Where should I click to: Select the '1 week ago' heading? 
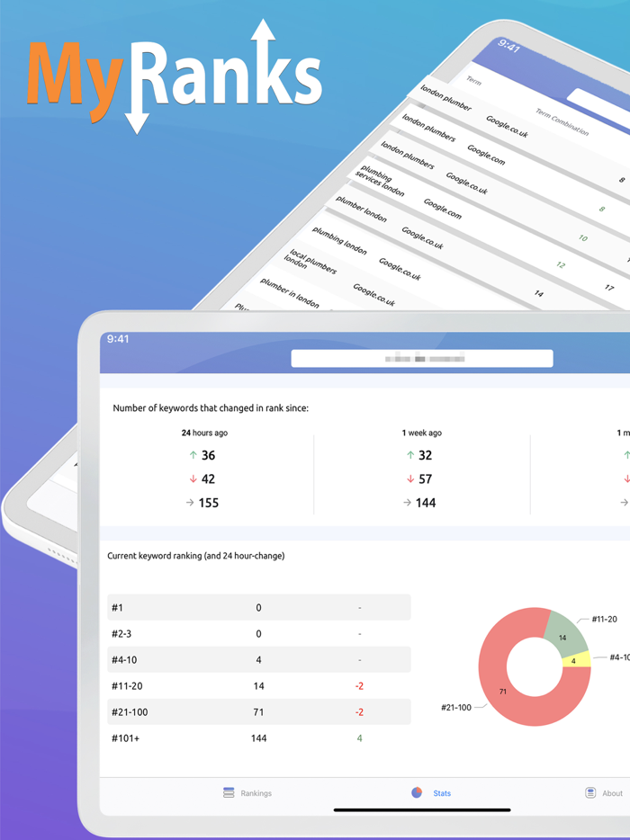(422, 433)
